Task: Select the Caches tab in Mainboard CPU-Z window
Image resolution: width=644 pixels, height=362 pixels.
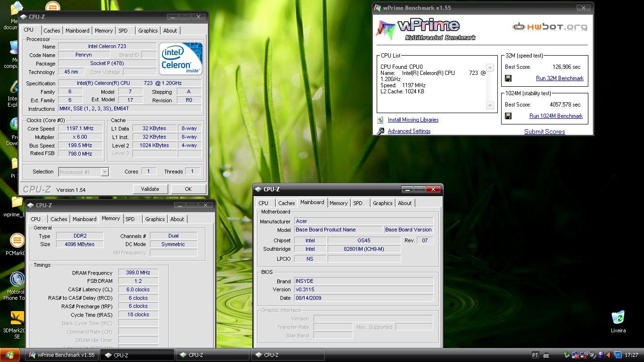Action: pos(287,203)
